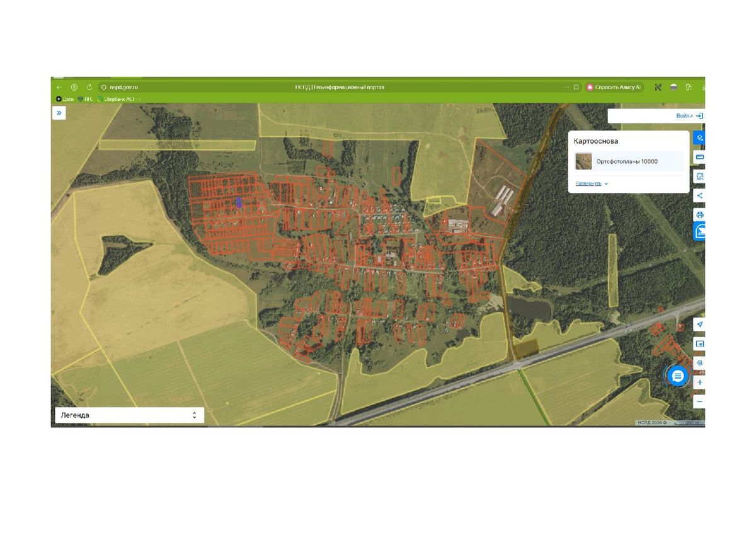The height and width of the screenshot is (535, 756).
Task: Open the Легенда dropdown
Action: [x=129, y=415]
